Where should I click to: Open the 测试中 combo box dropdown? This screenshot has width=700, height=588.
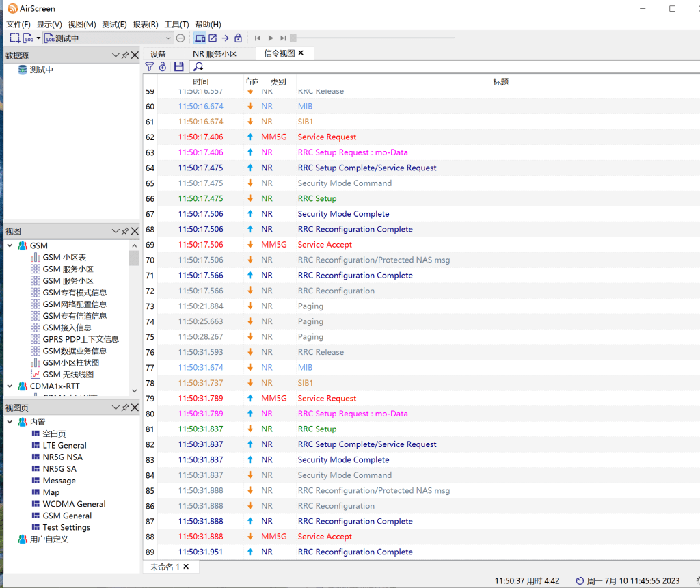click(x=169, y=38)
